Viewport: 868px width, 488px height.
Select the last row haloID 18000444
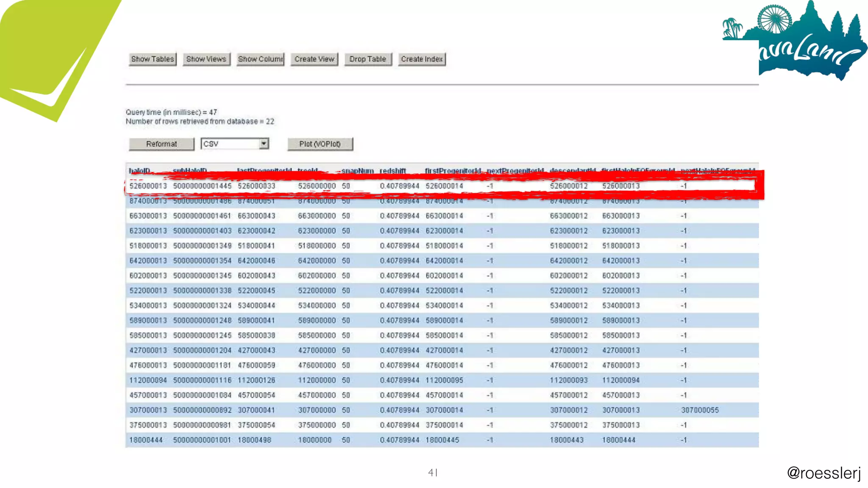(146, 440)
